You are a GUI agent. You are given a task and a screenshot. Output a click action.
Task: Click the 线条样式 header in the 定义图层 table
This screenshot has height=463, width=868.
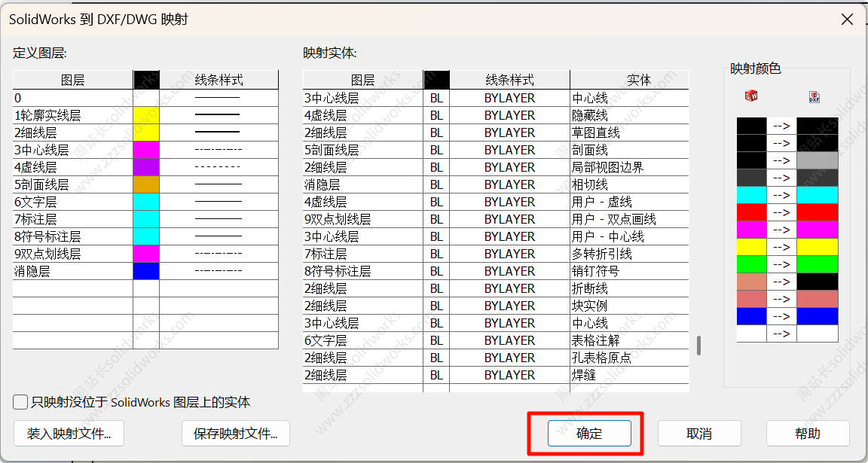219,81
